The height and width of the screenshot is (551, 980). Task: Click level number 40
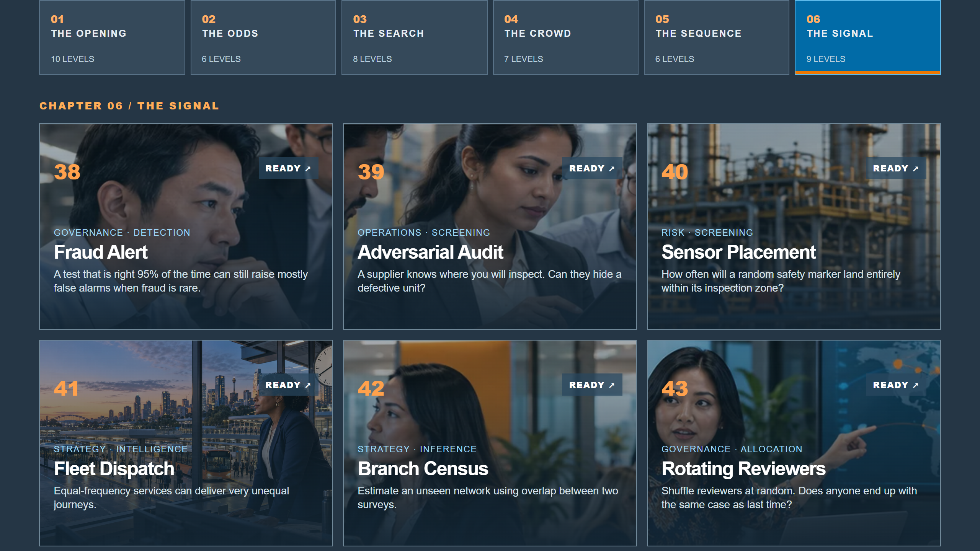675,172
